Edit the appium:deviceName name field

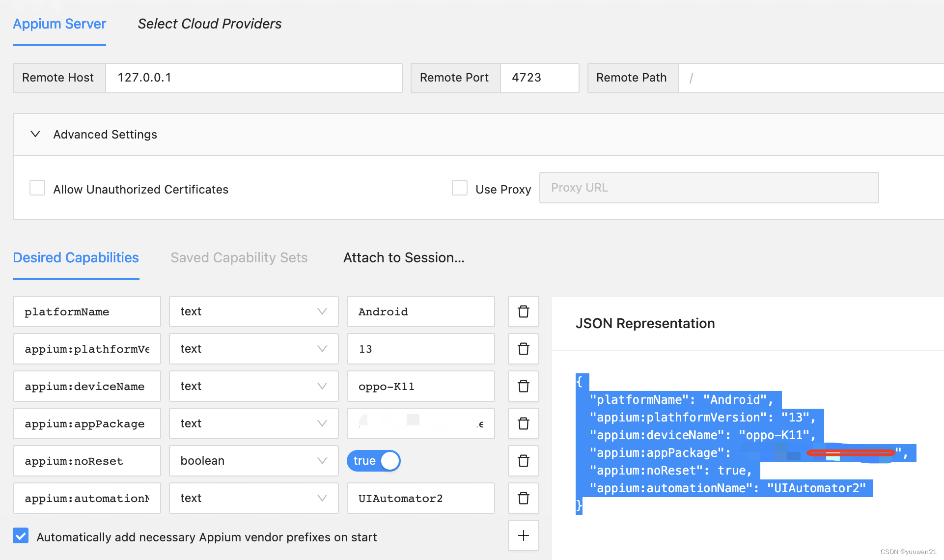click(x=87, y=386)
